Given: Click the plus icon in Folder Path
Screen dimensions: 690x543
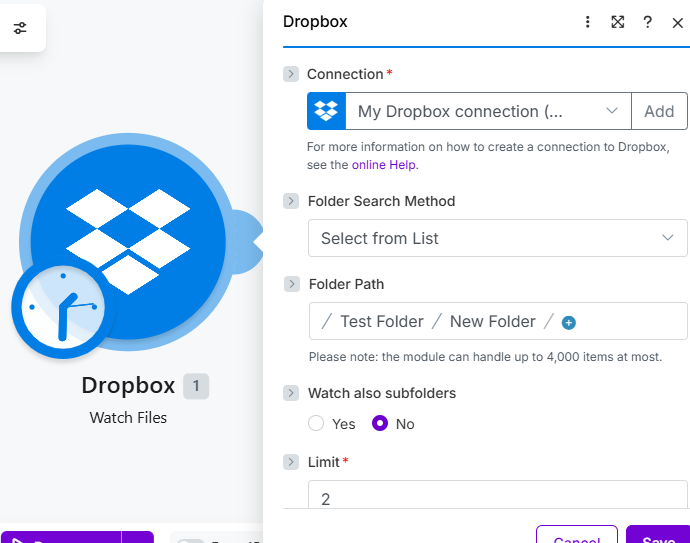Looking at the screenshot, I should pos(569,323).
